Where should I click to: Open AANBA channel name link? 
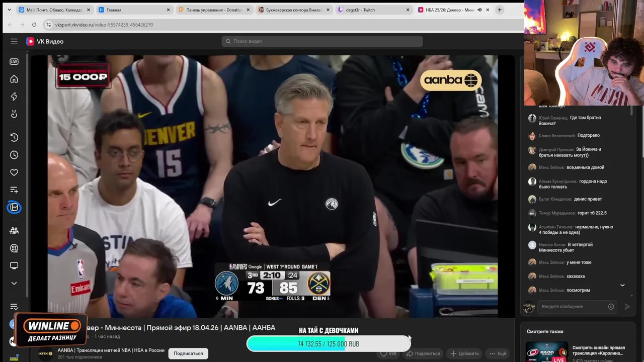point(111,350)
